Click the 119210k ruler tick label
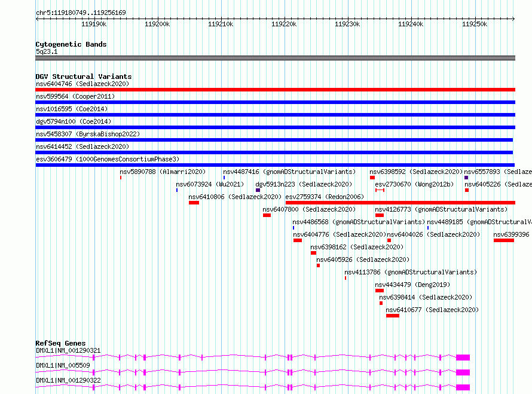The height and width of the screenshot is (394, 532). (221, 24)
